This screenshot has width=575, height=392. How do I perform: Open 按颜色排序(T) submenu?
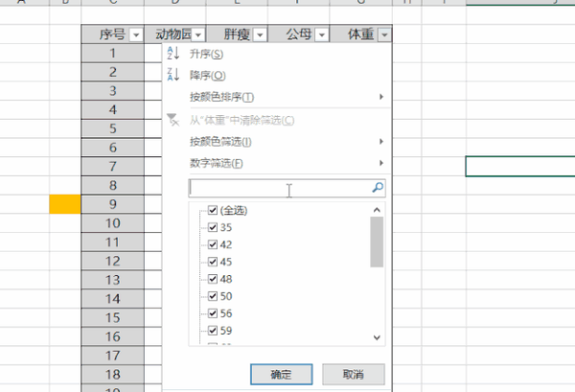277,97
